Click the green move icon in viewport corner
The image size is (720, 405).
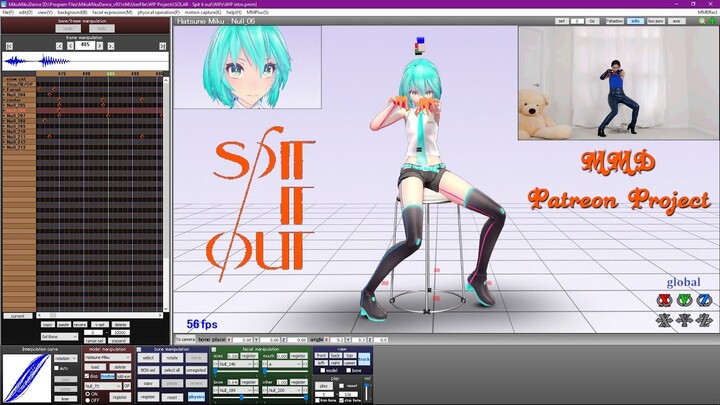(713, 21)
